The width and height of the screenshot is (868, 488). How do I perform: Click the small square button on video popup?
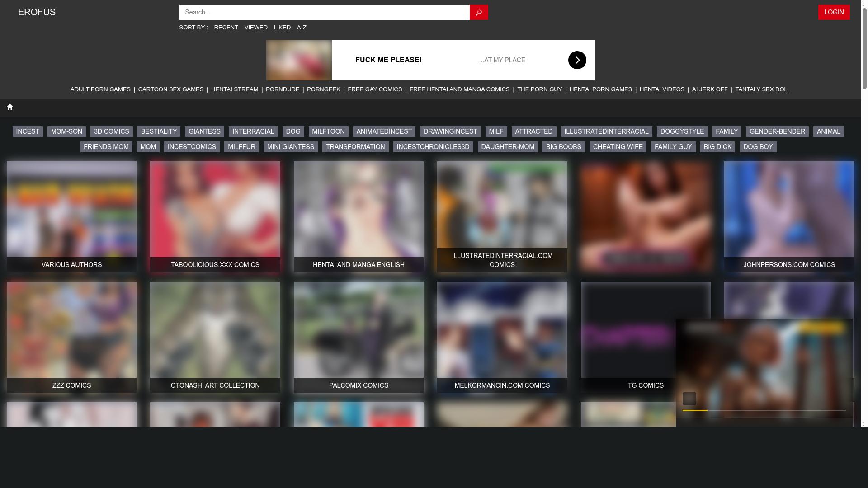[x=689, y=398]
